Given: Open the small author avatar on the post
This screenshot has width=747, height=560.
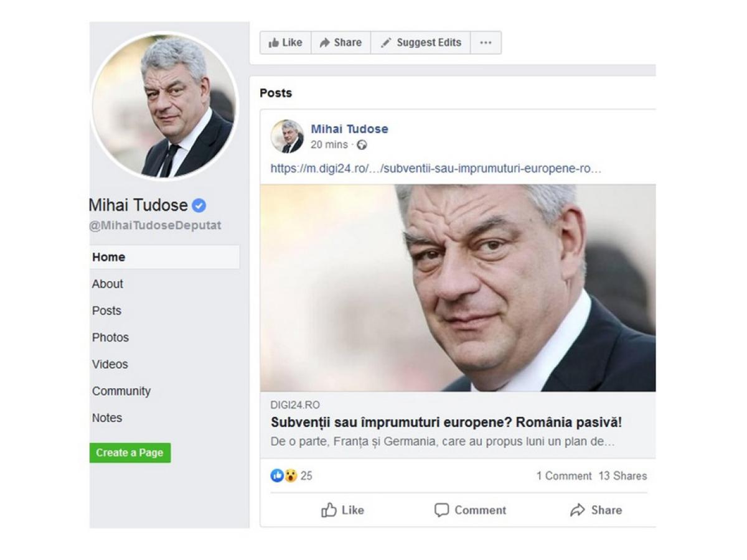Looking at the screenshot, I should pos(287,136).
